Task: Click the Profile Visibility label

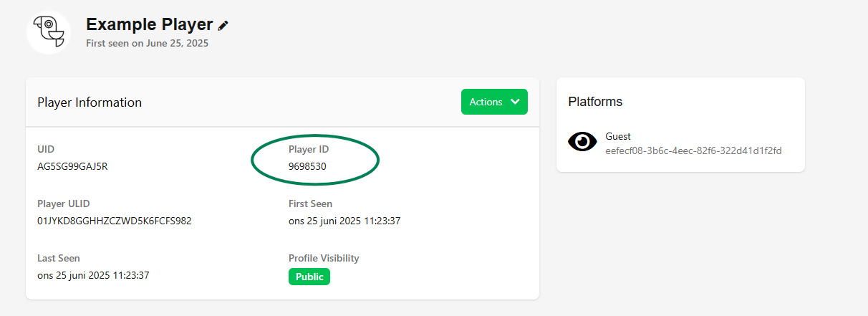Action: (x=324, y=258)
